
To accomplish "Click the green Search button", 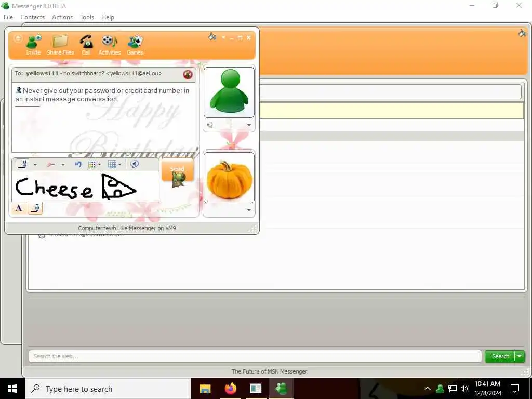I will [x=500, y=356].
